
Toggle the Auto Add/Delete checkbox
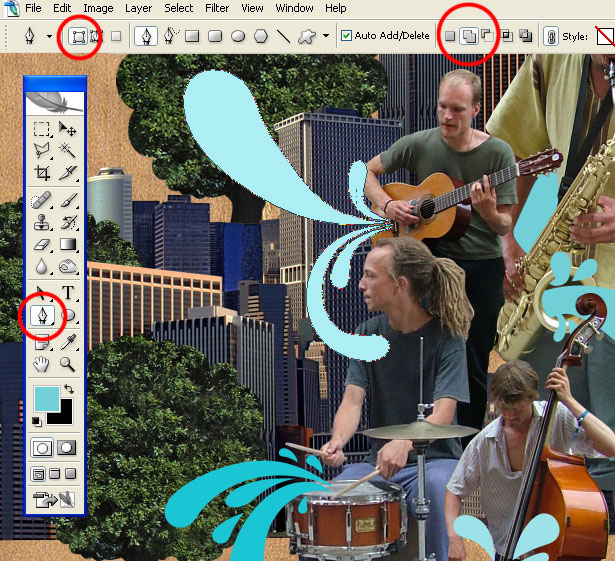point(346,36)
